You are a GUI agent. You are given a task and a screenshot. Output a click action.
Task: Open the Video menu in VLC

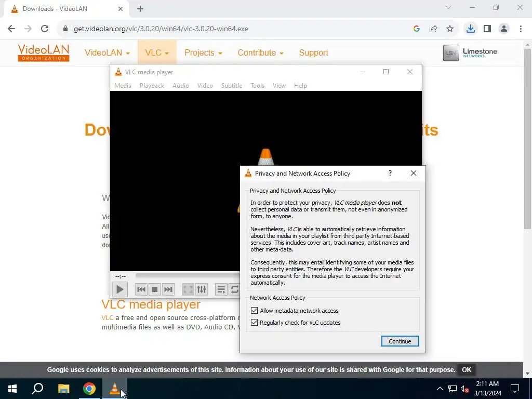click(x=205, y=86)
